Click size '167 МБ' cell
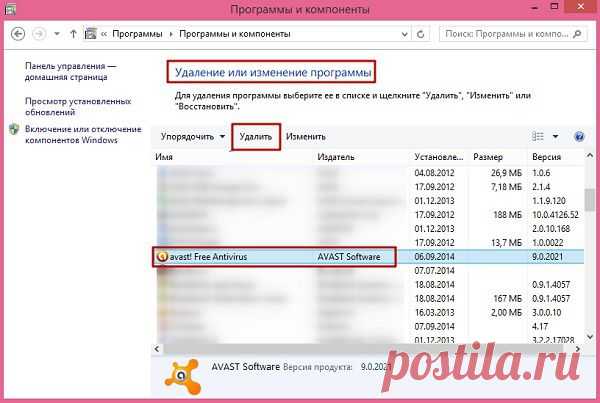The width and height of the screenshot is (600, 403). (x=507, y=299)
